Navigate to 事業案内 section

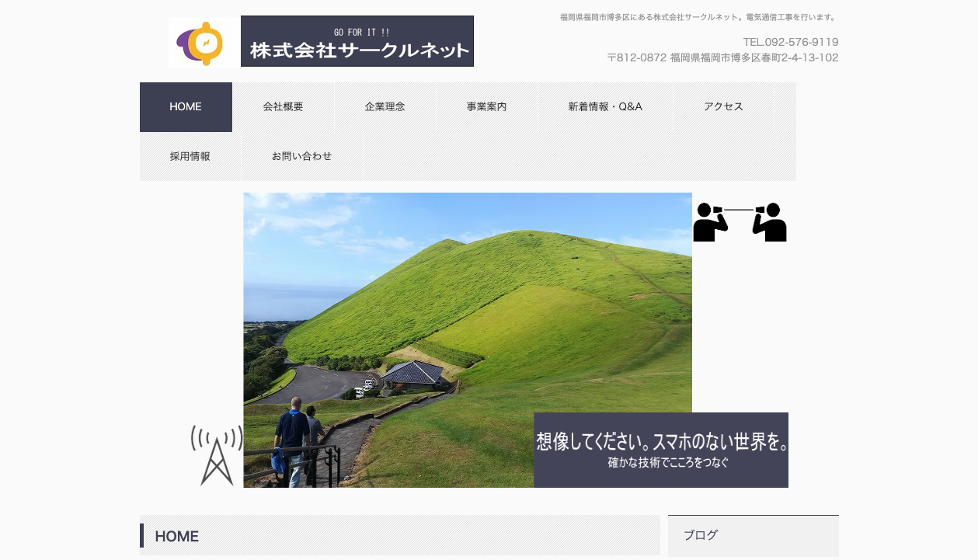pyautogui.click(x=486, y=107)
